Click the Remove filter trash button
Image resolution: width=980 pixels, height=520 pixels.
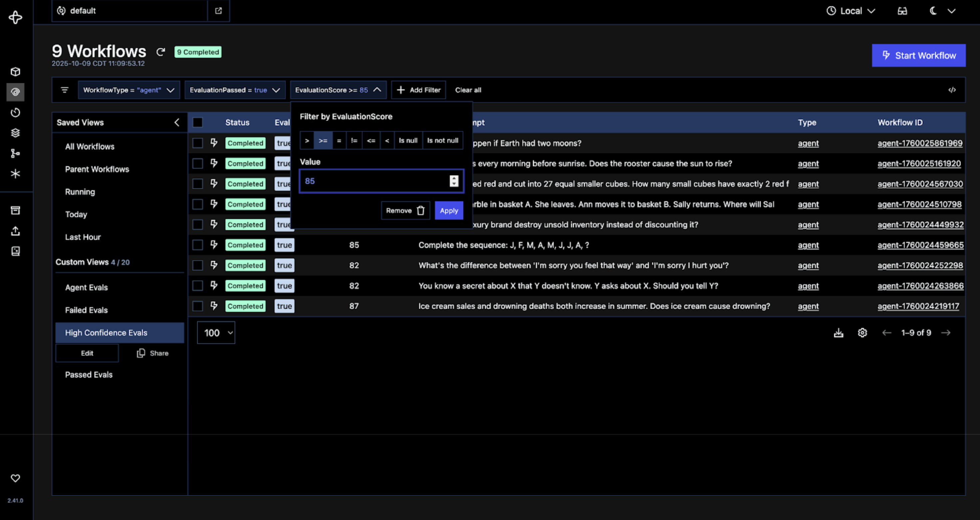[x=405, y=211]
